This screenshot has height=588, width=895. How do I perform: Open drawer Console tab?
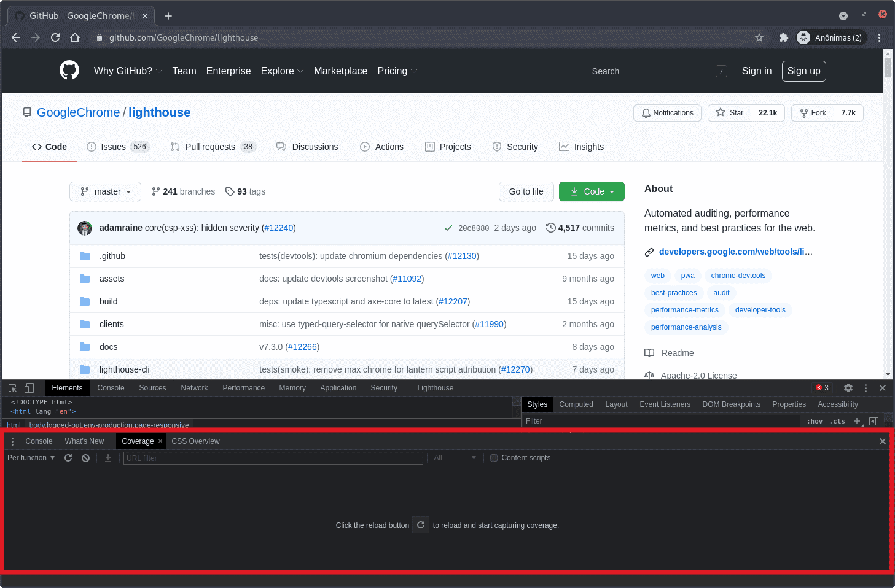click(39, 441)
